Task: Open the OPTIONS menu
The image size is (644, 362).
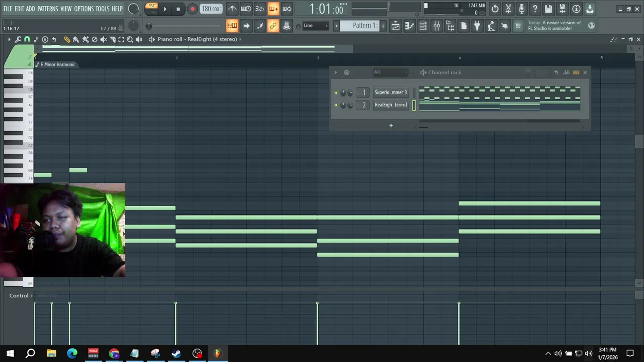Action: tap(84, 9)
